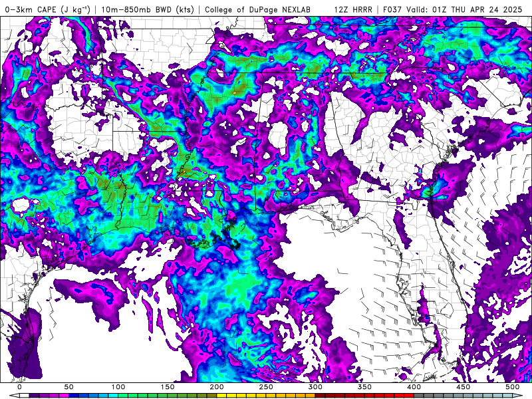Click the '100' tick label on the color scale
This screenshot has height=399, width=532.
click(x=118, y=387)
